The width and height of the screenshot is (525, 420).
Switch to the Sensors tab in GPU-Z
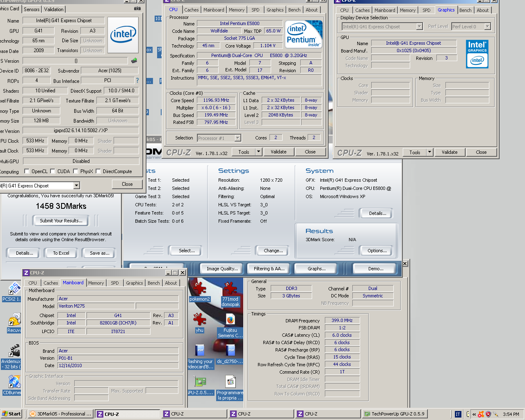(x=32, y=9)
